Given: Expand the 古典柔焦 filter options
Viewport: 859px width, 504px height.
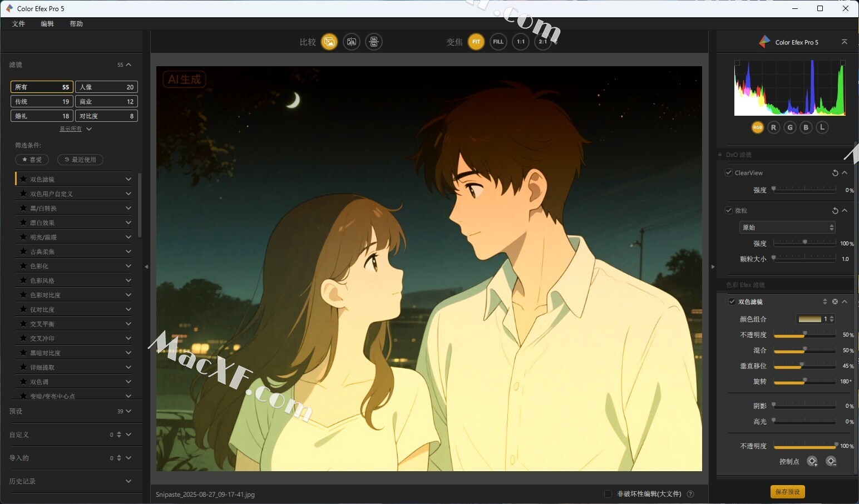Looking at the screenshot, I should pos(129,251).
